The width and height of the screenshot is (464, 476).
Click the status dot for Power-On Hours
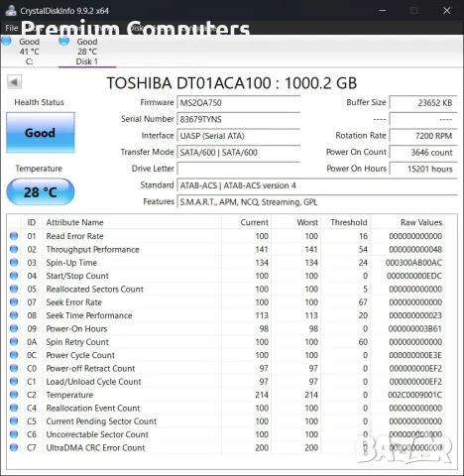click(x=14, y=328)
